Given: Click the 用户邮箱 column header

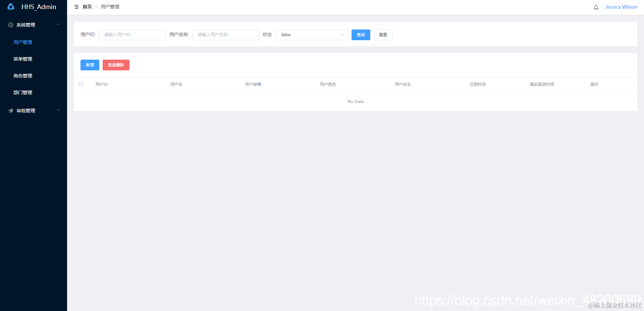Looking at the screenshot, I should coord(253,84).
